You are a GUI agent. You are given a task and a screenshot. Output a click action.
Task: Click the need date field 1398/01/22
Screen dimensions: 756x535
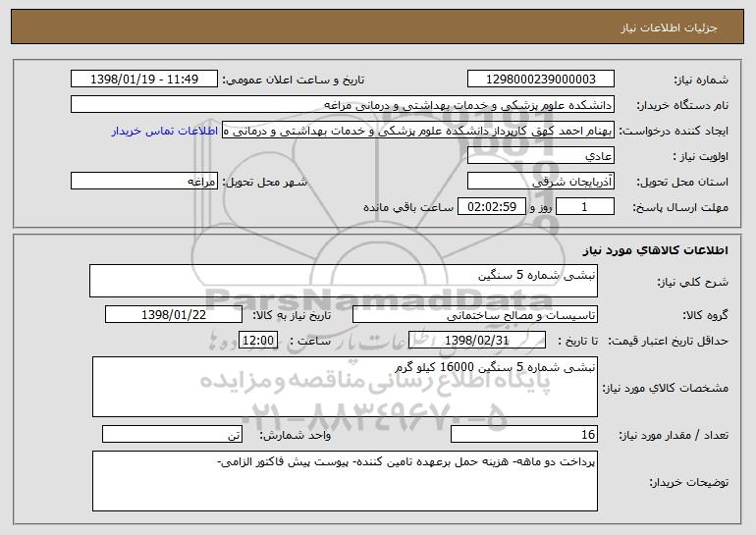[174, 314]
